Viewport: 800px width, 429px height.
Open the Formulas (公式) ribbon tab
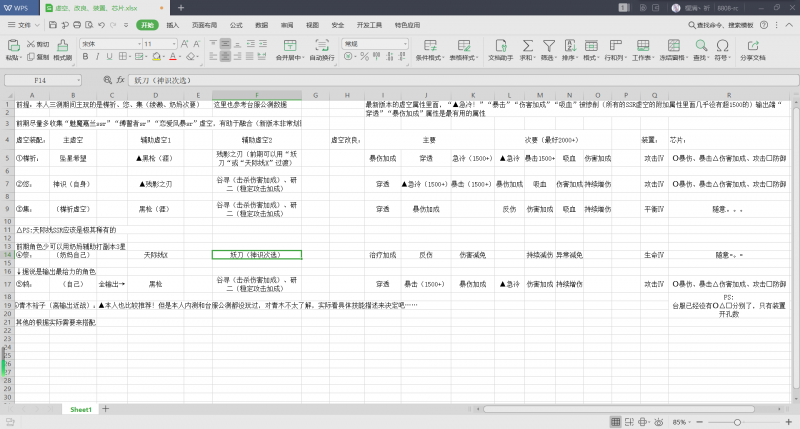[236, 23]
